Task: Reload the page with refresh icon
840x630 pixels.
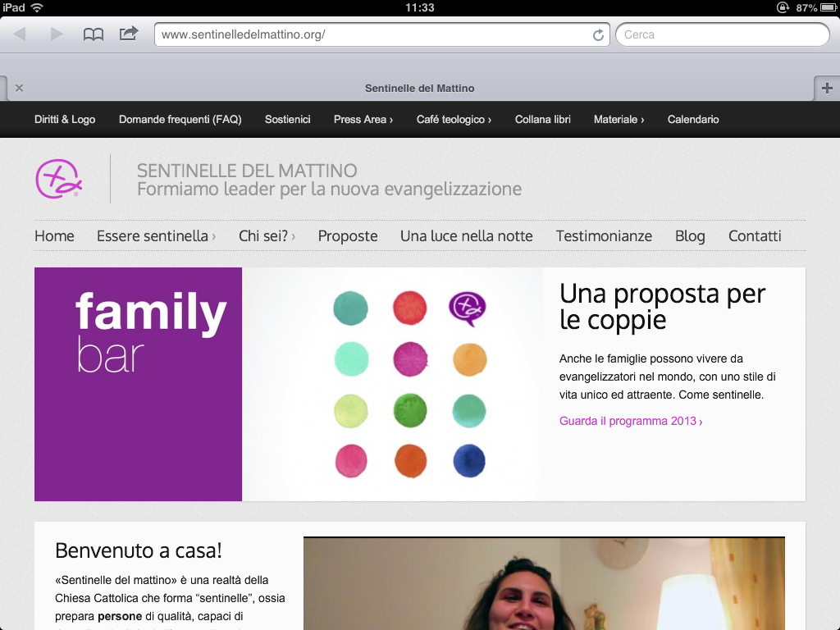Action: coord(598,34)
